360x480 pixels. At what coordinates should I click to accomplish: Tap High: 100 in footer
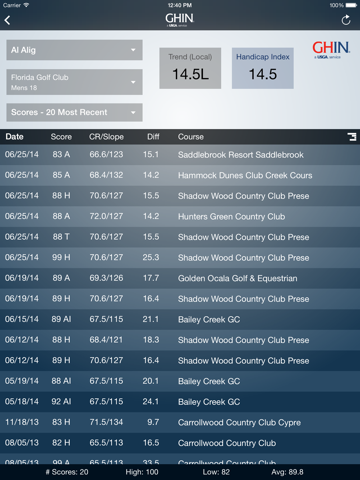(142, 472)
